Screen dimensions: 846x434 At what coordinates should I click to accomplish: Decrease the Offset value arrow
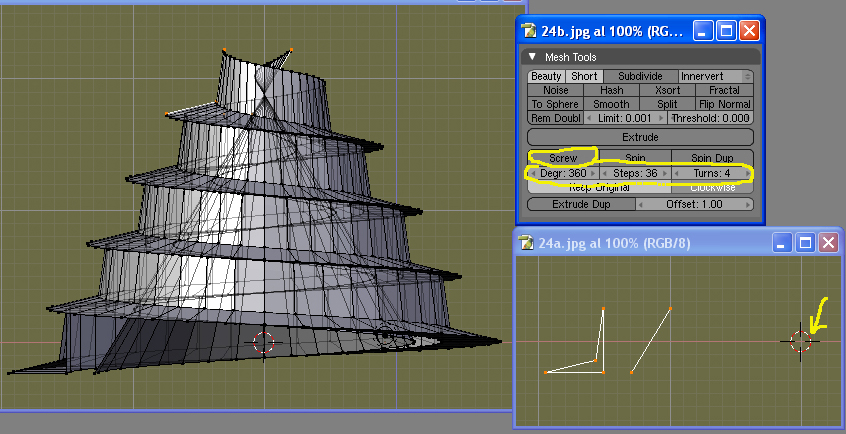click(641, 204)
